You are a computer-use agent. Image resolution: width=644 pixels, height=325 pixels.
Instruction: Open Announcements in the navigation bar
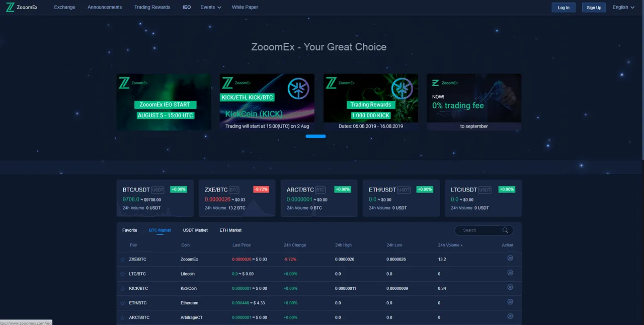[105, 7]
